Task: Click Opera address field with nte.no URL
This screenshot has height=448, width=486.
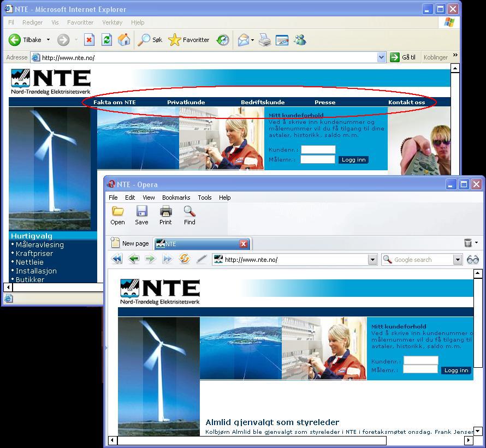Action: click(291, 260)
